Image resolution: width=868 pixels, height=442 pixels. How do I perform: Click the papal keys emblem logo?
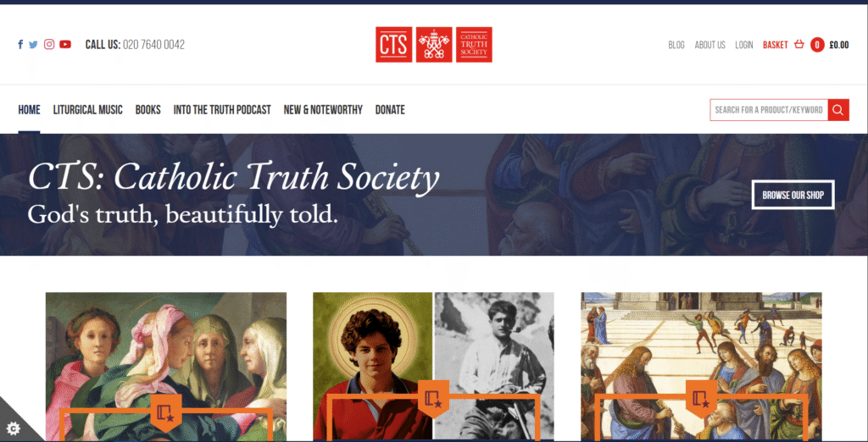click(434, 45)
